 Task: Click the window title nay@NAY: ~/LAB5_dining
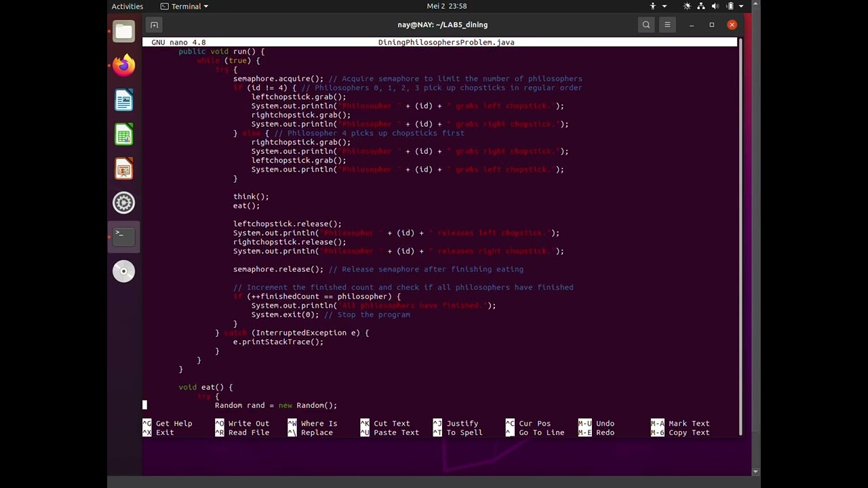tap(442, 25)
